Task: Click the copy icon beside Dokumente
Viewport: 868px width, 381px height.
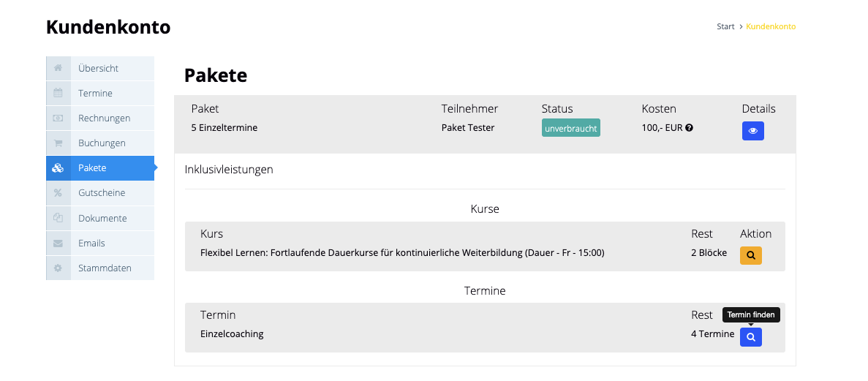Action: pos(58,218)
